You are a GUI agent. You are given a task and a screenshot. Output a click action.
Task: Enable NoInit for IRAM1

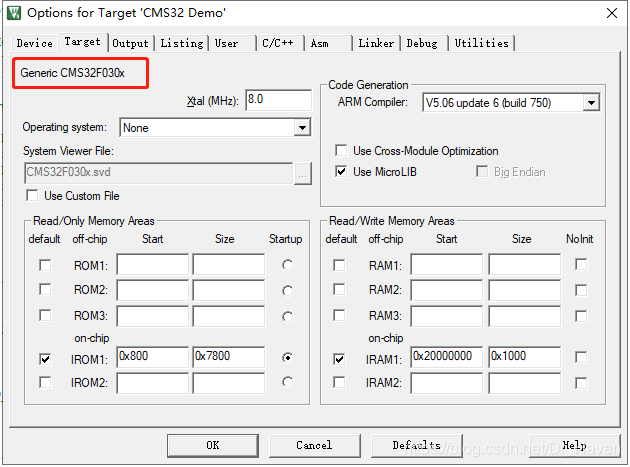pyautogui.click(x=581, y=357)
